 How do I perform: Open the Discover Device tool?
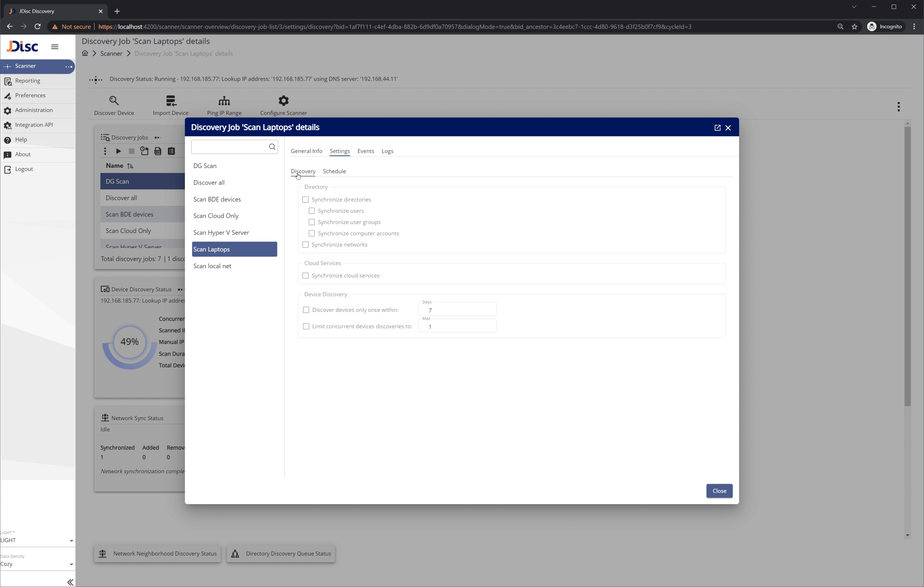click(x=114, y=104)
